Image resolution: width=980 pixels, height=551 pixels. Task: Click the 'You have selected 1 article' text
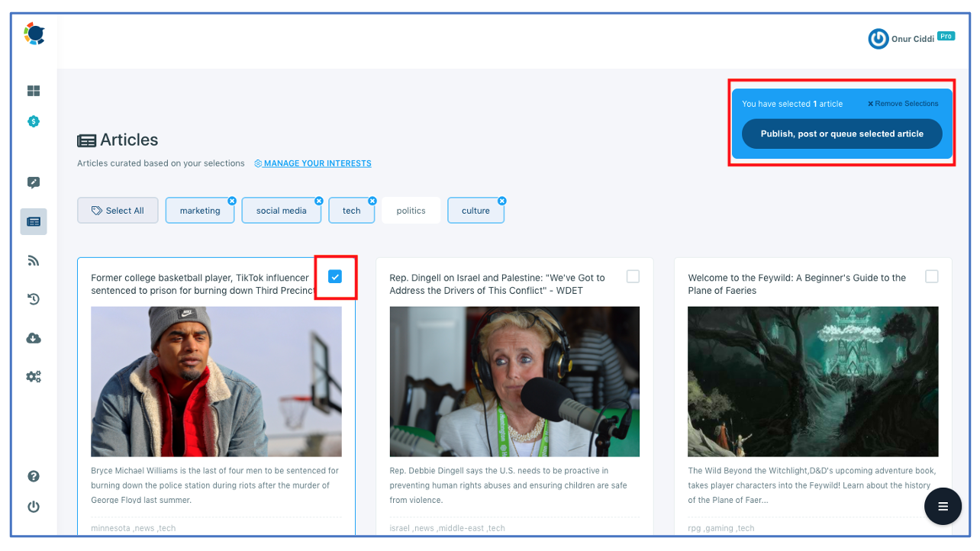pyautogui.click(x=792, y=104)
